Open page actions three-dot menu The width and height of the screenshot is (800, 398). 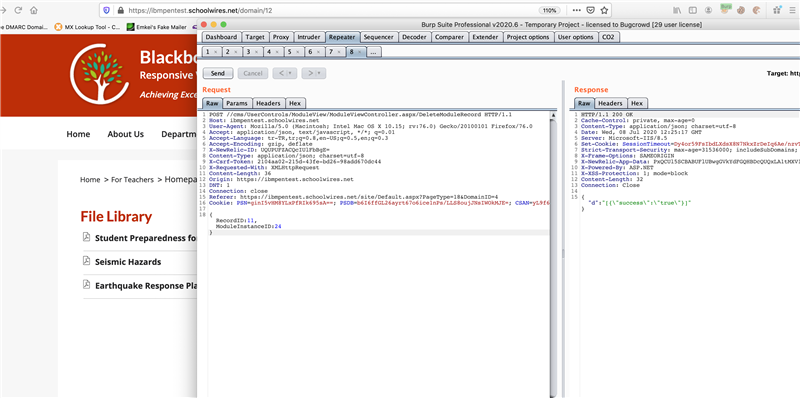click(577, 10)
